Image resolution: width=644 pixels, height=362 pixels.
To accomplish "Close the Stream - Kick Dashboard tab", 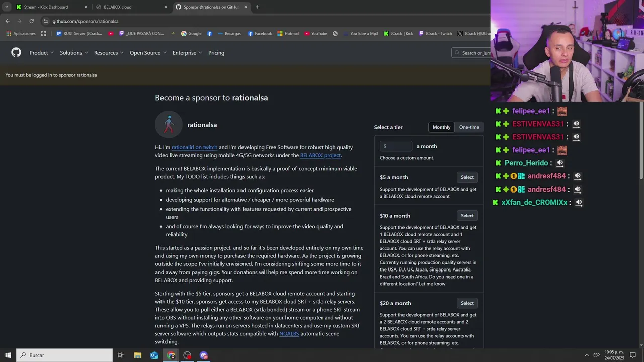I will [86, 7].
